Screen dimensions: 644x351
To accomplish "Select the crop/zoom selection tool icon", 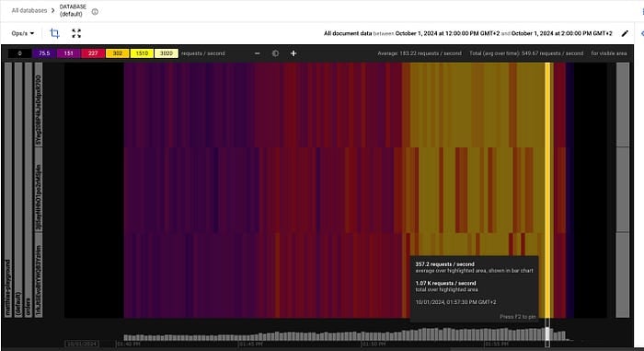I will click(x=54, y=33).
